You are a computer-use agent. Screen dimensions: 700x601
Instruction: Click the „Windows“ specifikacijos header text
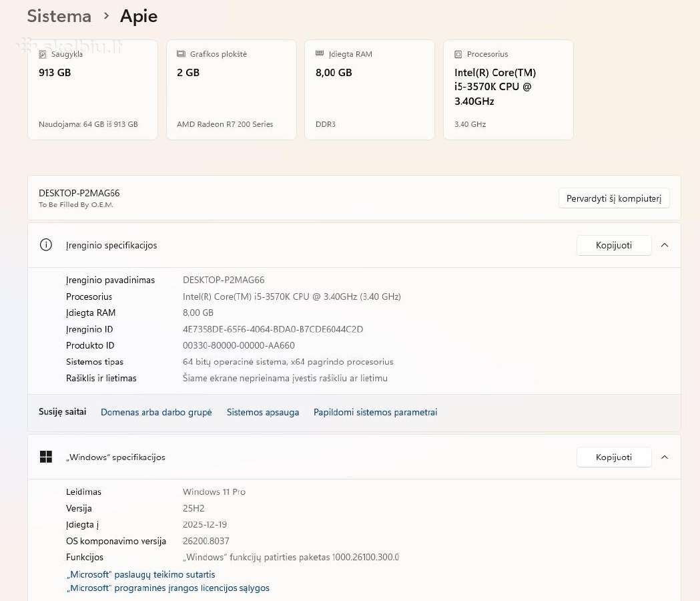pyautogui.click(x=115, y=457)
